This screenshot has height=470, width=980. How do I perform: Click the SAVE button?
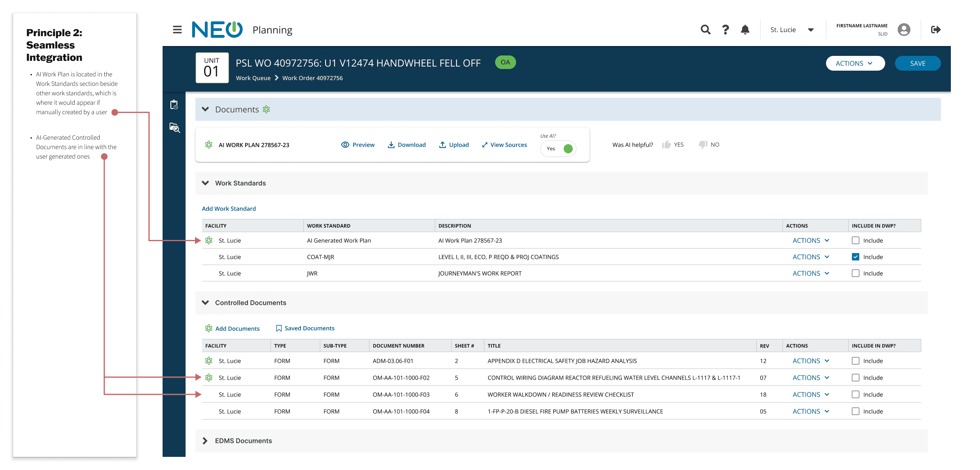pyautogui.click(x=918, y=63)
